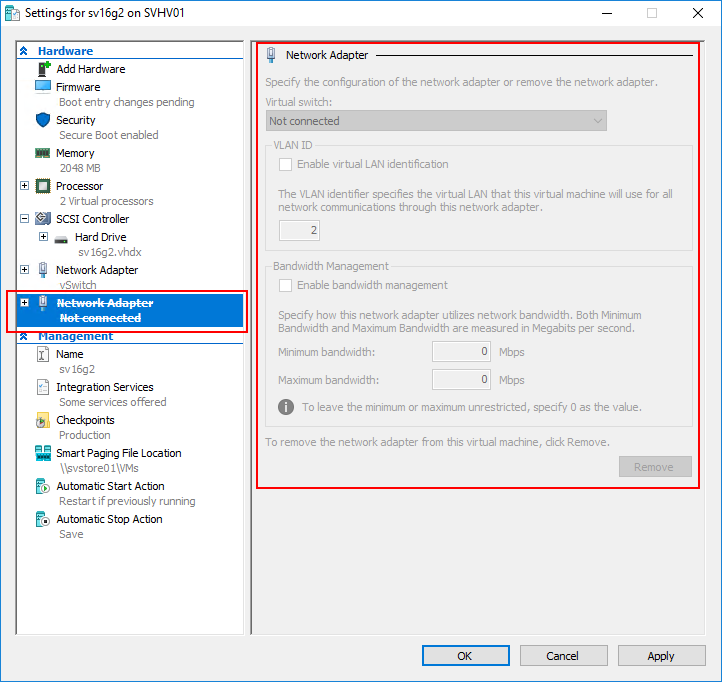Click the Not connected Network Adapter icon

(x=43, y=303)
